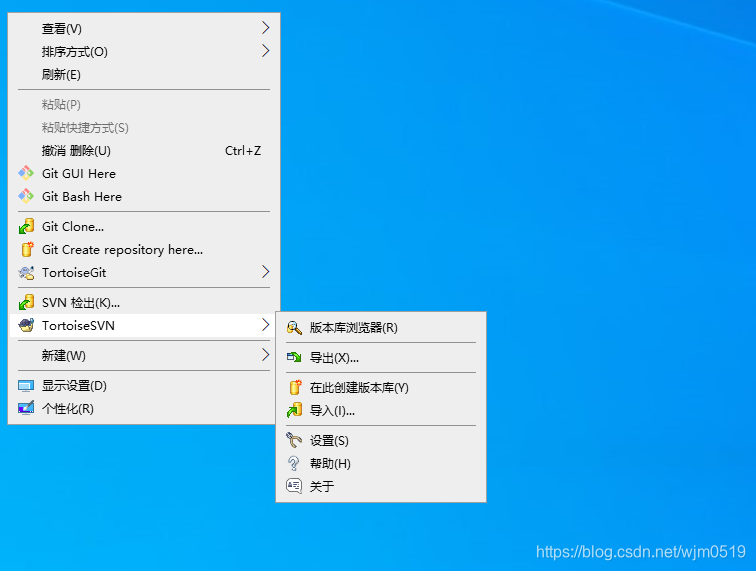Viewport: 756px width, 571px height.
Task: Click the TortoiseGit turtle icon
Action: coord(26,272)
